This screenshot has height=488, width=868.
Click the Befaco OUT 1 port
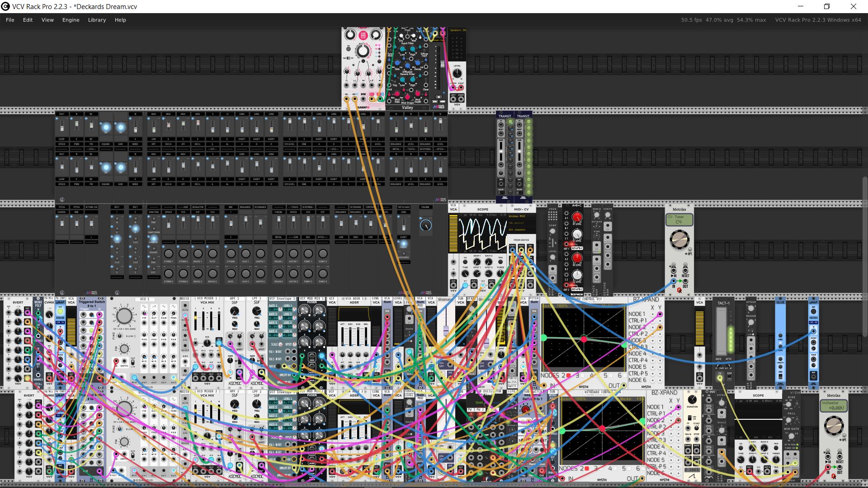(566, 244)
